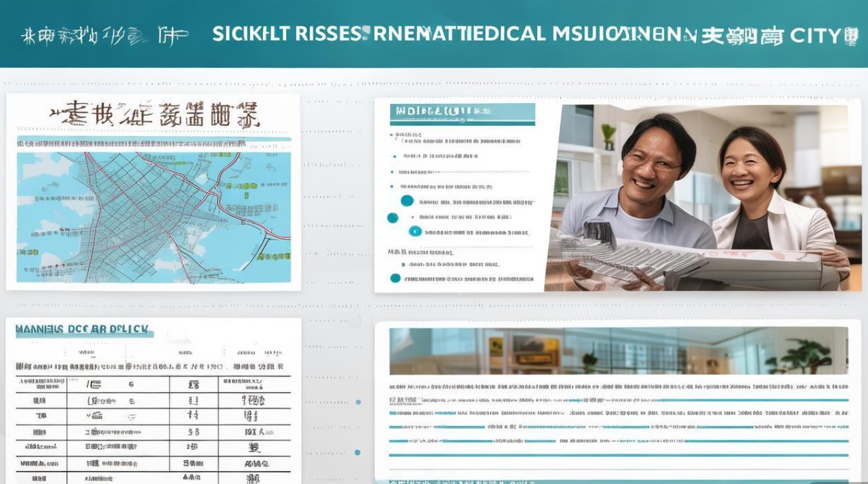Click the long teal divider line near bottom

click(x=618, y=455)
